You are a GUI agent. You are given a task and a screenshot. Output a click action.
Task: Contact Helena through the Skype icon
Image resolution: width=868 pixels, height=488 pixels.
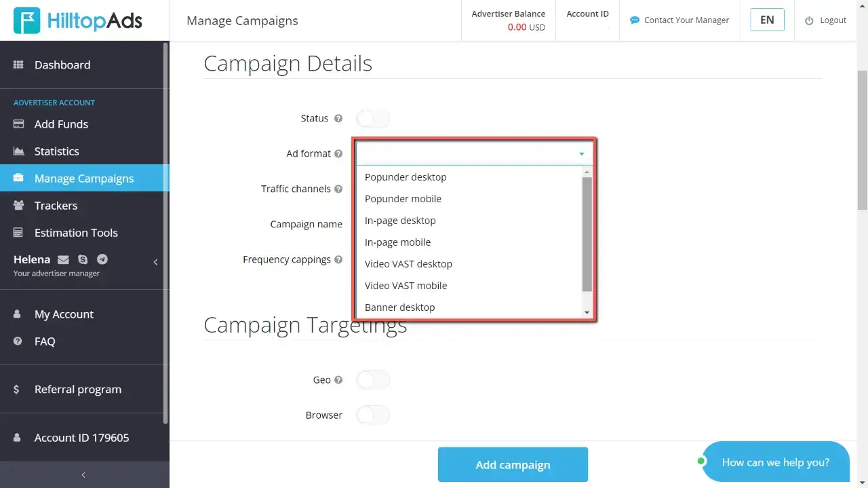83,259
